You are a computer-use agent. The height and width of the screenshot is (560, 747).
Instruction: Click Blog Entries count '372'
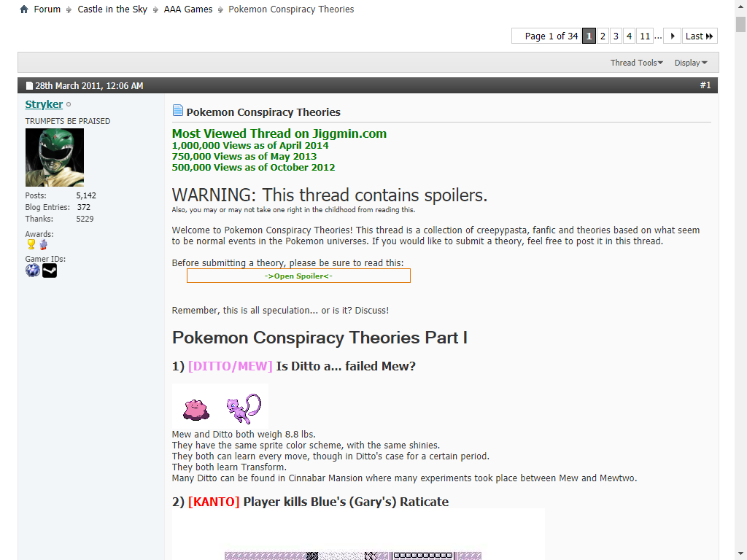pos(84,207)
